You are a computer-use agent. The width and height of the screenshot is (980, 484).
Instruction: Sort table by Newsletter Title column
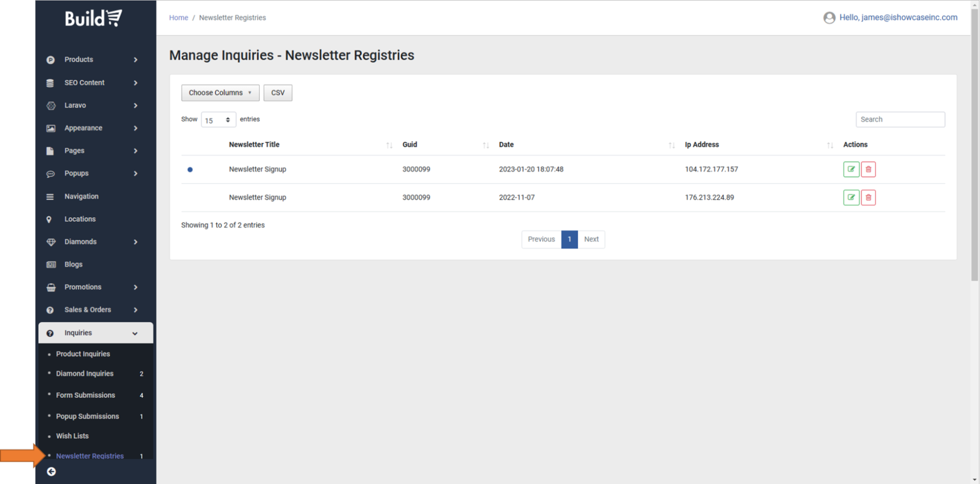389,145
